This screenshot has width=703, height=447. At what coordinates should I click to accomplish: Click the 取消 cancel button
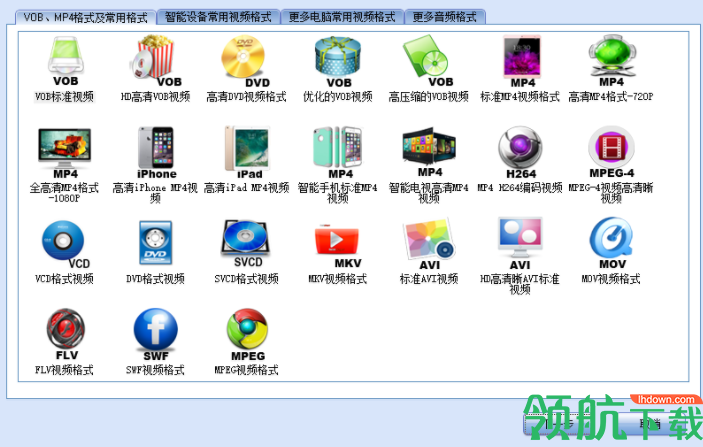[650, 424]
